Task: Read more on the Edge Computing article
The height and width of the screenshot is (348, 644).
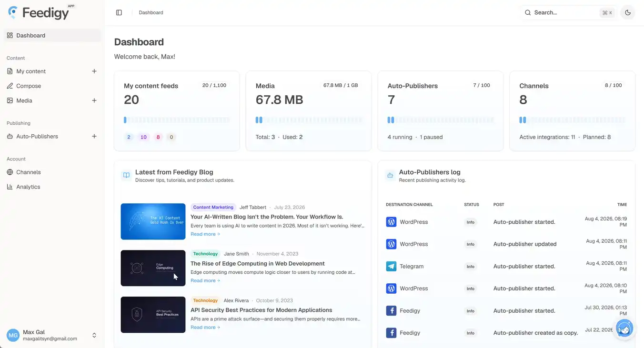Action: (205, 281)
